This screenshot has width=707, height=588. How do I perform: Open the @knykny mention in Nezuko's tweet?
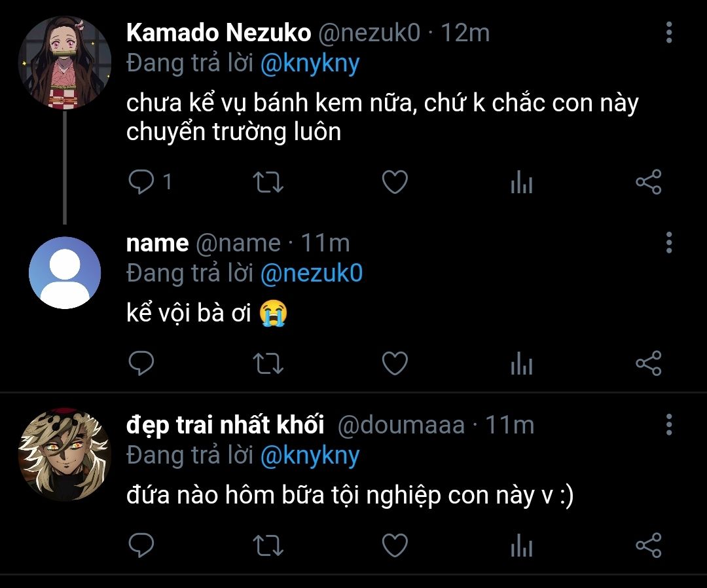point(310,64)
